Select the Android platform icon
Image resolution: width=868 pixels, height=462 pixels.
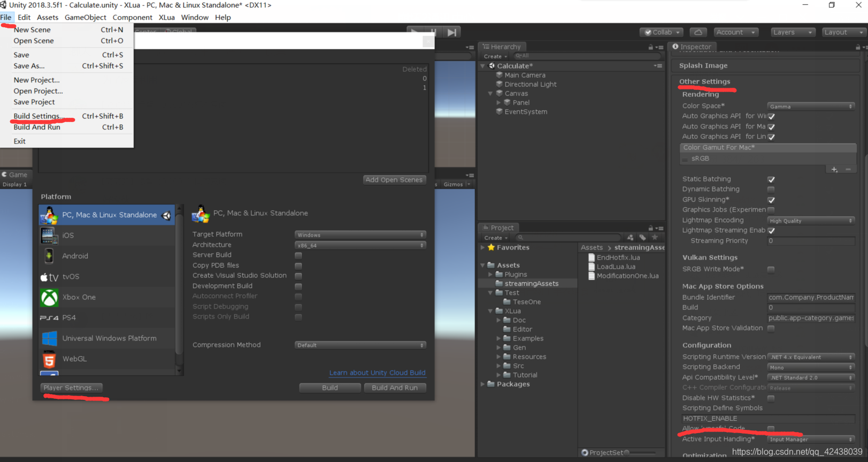tap(49, 256)
